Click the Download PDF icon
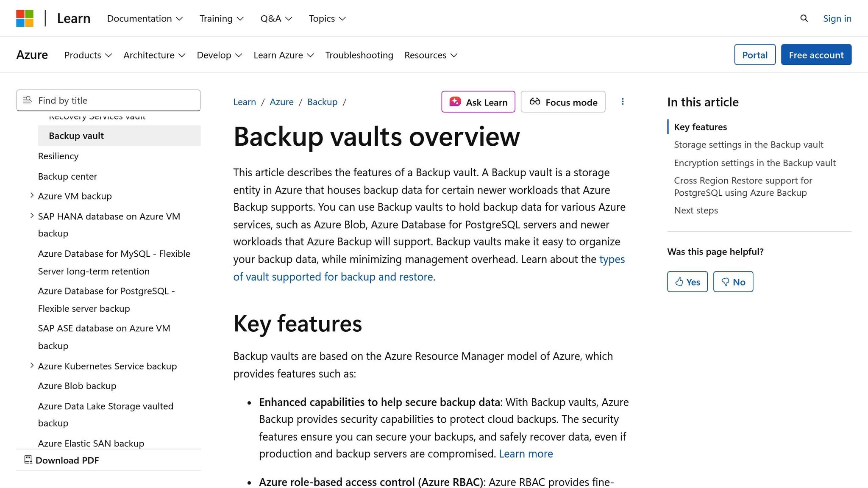Screen dimensions: 868x488 point(28,460)
